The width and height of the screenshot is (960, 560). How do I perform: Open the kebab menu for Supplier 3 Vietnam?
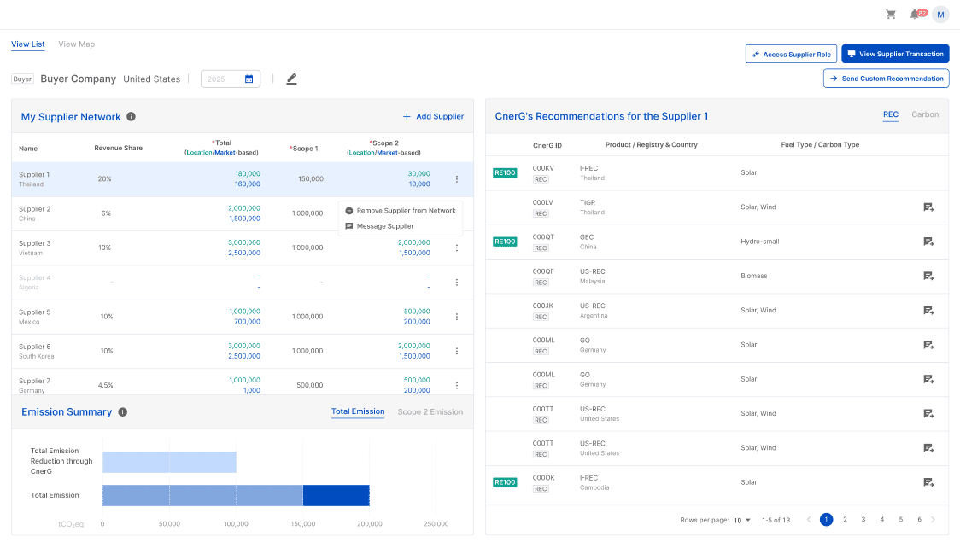click(456, 248)
